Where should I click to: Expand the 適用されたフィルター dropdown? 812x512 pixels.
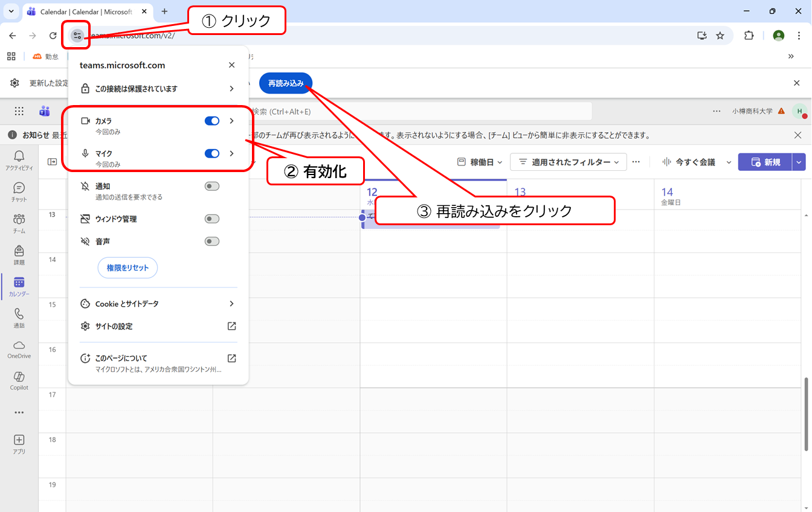pos(569,162)
